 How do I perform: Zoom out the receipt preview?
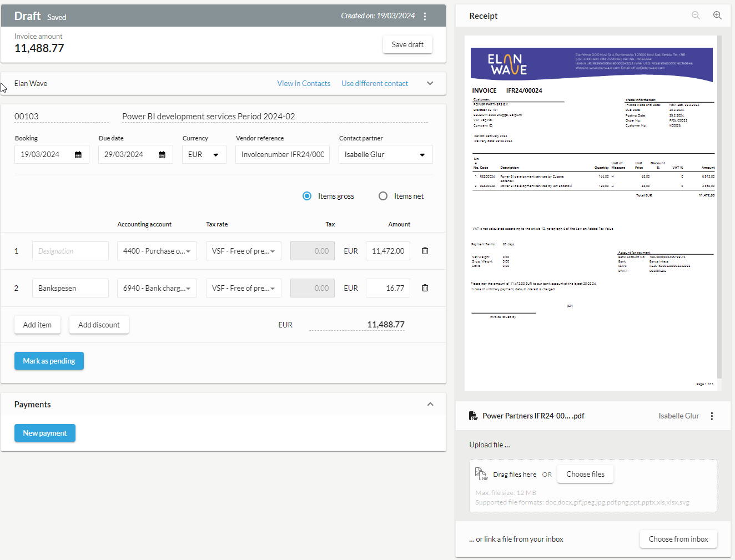pyautogui.click(x=696, y=16)
